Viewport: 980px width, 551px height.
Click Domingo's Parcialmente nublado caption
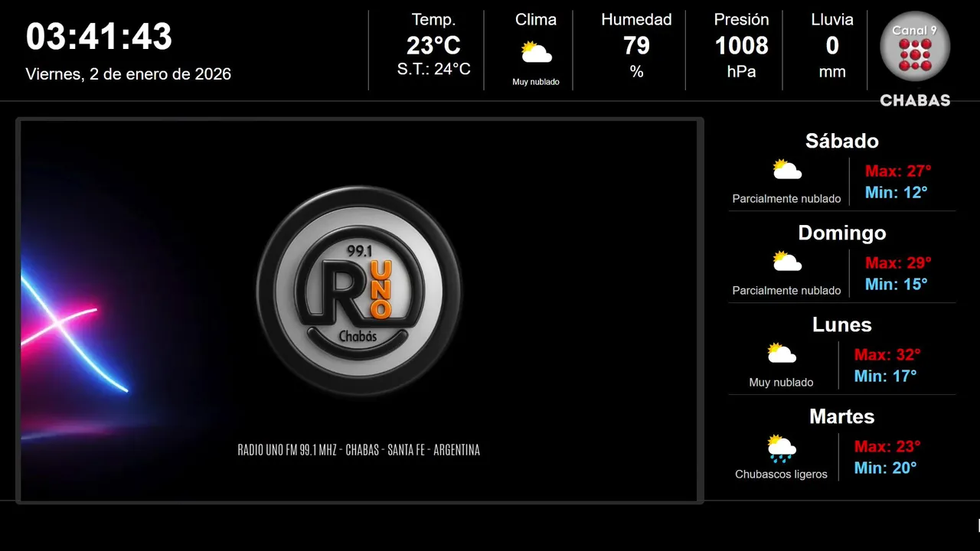pos(786,291)
